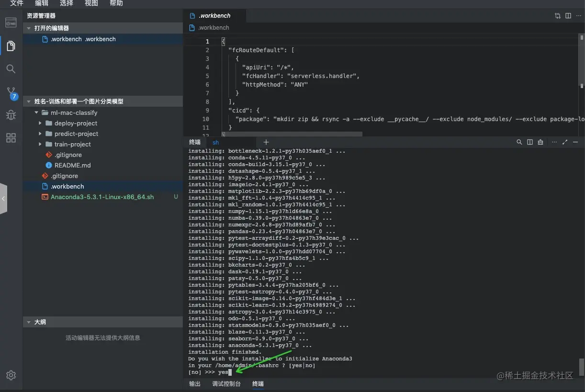The height and width of the screenshot is (392, 585).
Task: Minimize the terminal panel
Action: [x=575, y=142]
